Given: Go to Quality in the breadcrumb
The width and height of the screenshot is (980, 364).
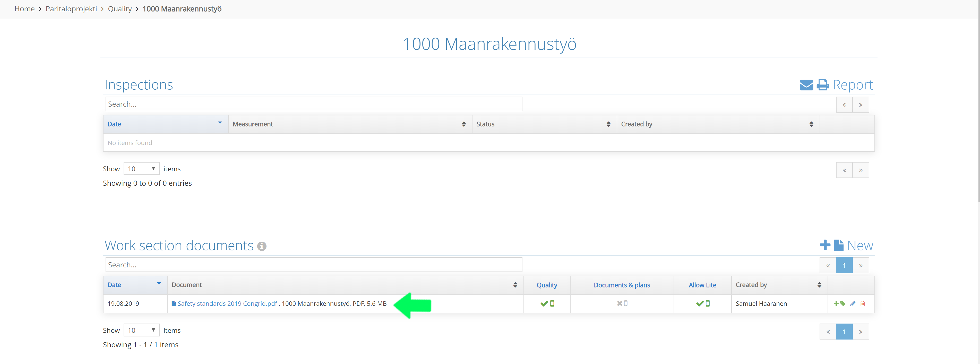Looking at the screenshot, I should click(x=119, y=9).
